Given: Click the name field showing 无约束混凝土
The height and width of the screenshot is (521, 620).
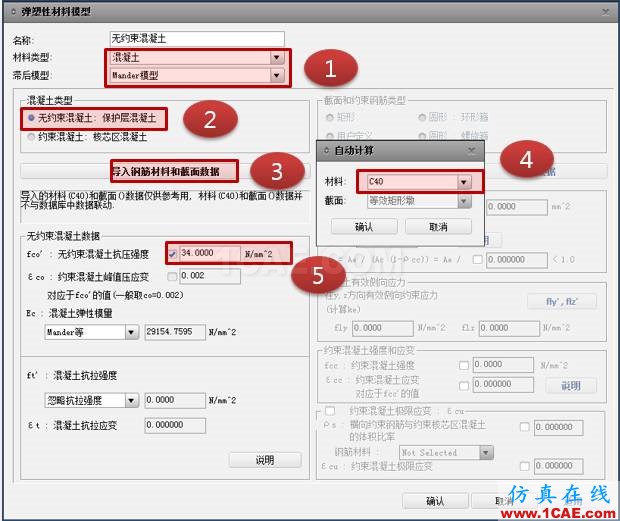Looking at the screenshot, I should (197, 39).
